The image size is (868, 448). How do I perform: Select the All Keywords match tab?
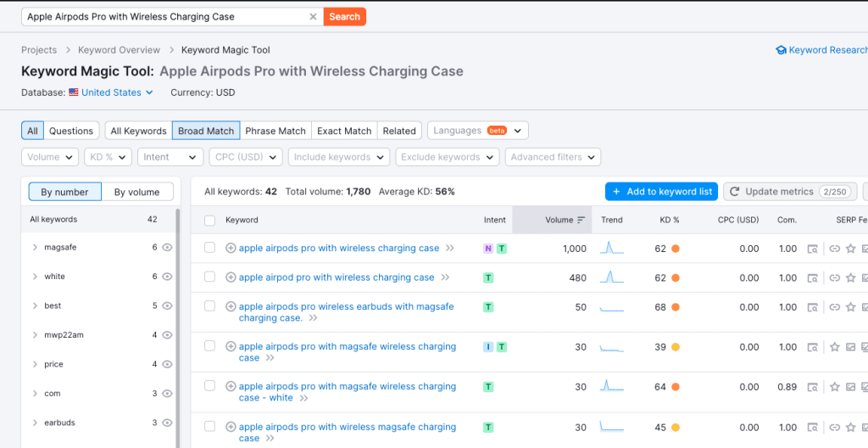click(138, 131)
